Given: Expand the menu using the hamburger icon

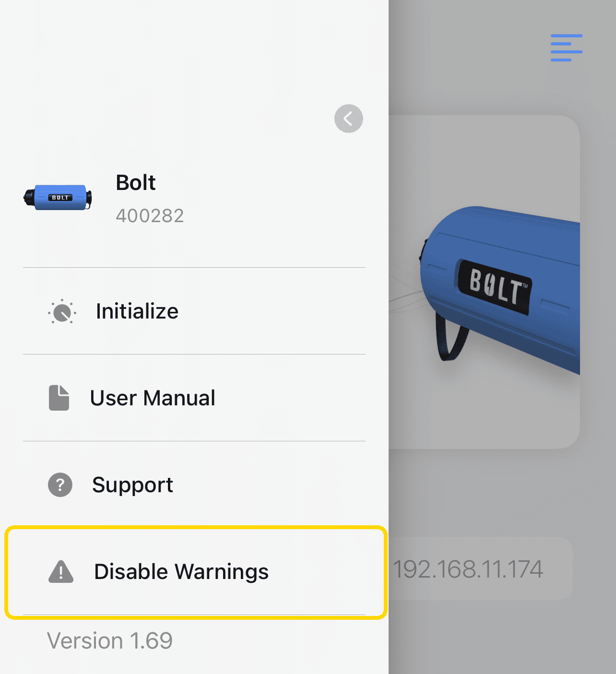Looking at the screenshot, I should pyautogui.click(x=566, y=47).
